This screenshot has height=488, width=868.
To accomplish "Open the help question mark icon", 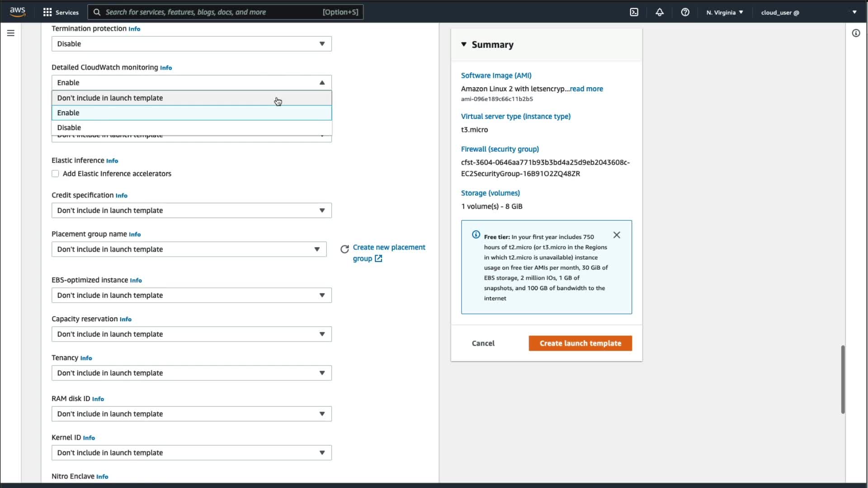I will (685, 12).
